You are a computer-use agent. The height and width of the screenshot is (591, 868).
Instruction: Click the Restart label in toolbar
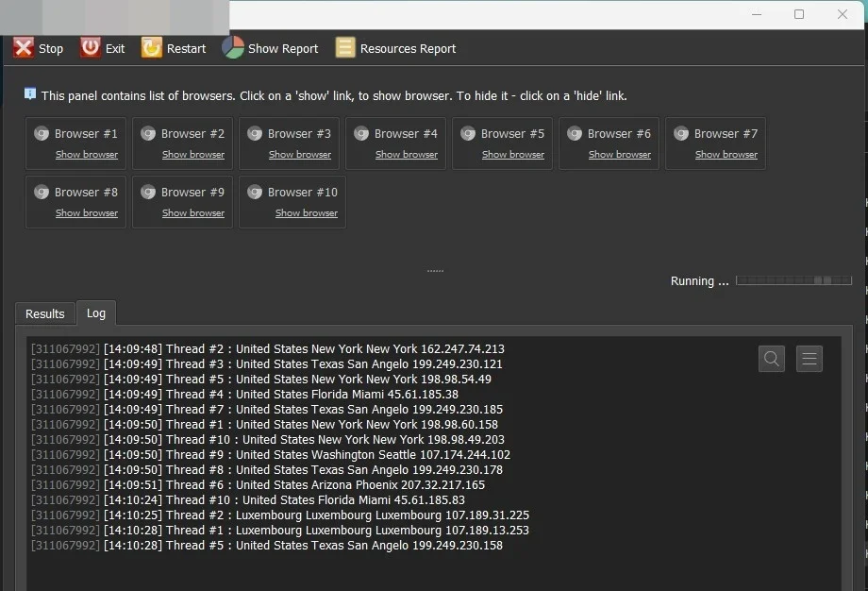click(x=186, y=49)
